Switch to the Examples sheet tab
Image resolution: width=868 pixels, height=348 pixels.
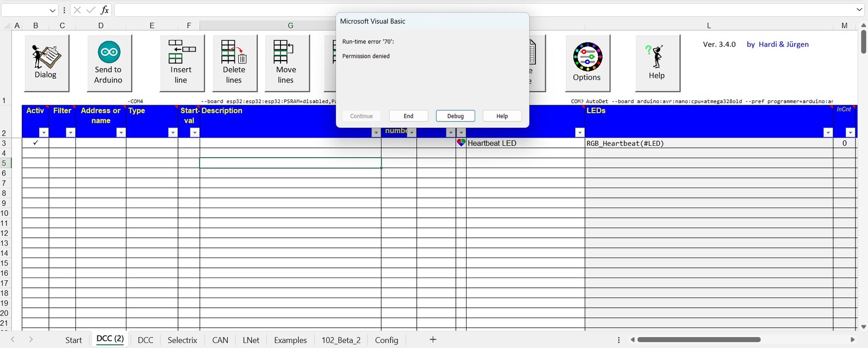pos(290,340)
